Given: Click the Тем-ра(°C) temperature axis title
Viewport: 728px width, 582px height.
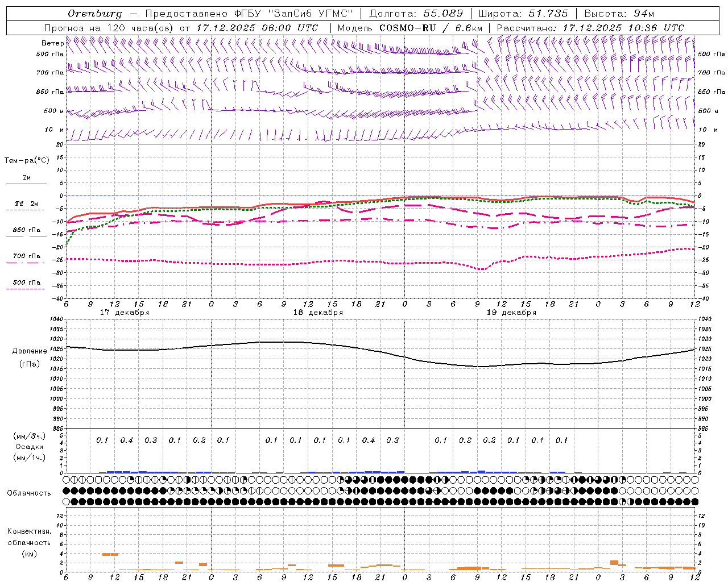Looking at the screenshot, I should coord(27,161).
